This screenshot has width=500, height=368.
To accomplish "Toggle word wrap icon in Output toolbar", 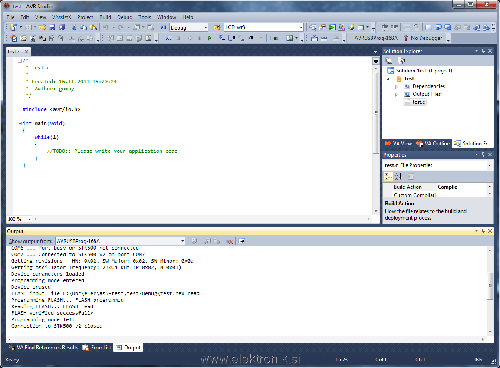I will click(x=242, y=241).
